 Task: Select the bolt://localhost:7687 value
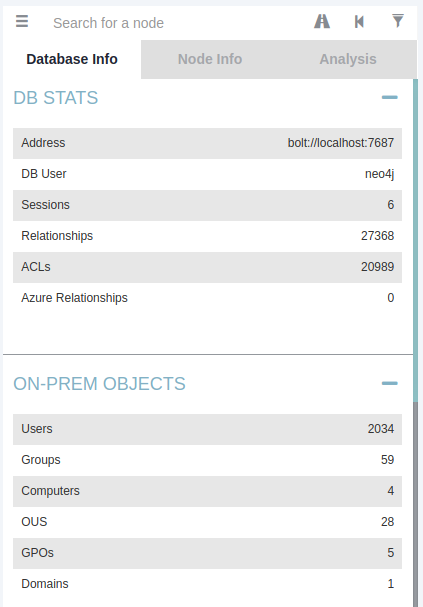pos(341,143)
